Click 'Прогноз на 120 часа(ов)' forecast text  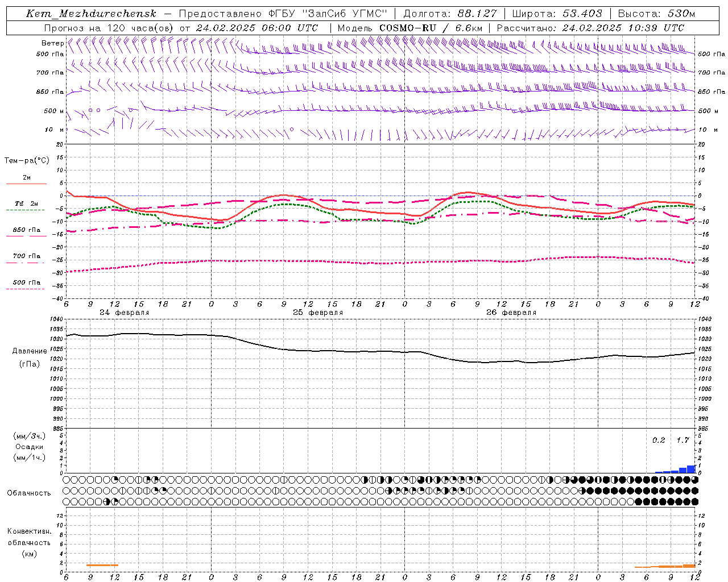109,28
